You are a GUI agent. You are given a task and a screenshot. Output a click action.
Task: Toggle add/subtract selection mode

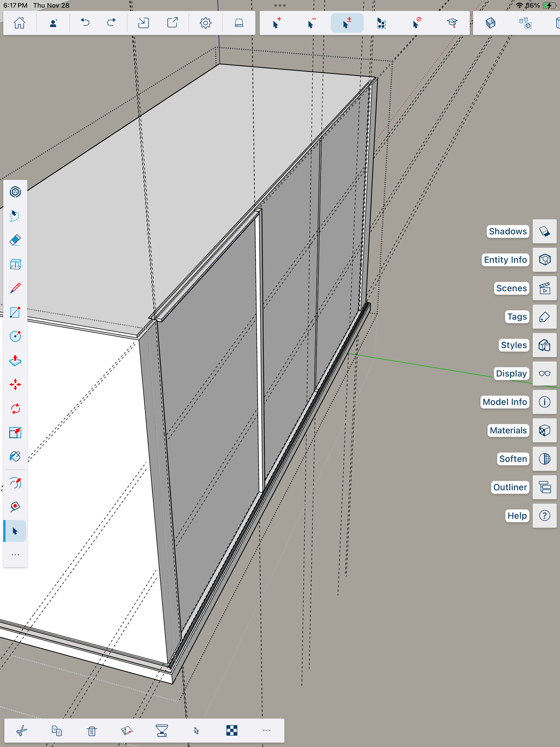point(347,23)
